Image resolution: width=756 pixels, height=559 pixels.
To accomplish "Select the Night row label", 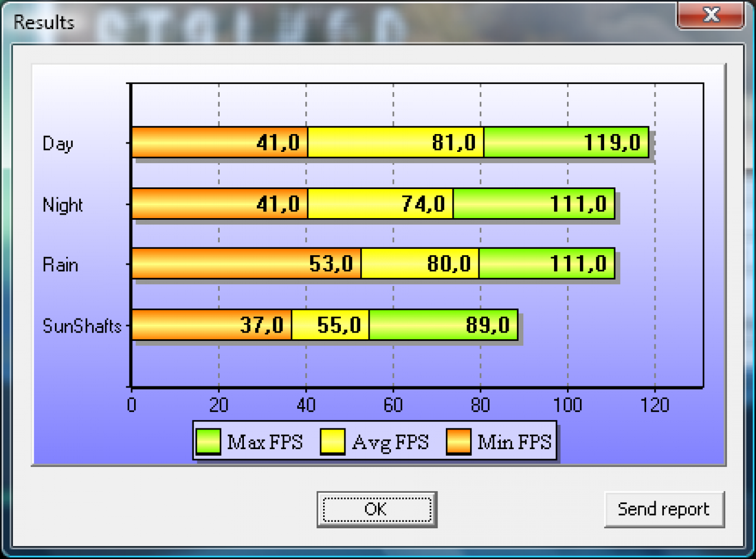I will coord(63,205).
